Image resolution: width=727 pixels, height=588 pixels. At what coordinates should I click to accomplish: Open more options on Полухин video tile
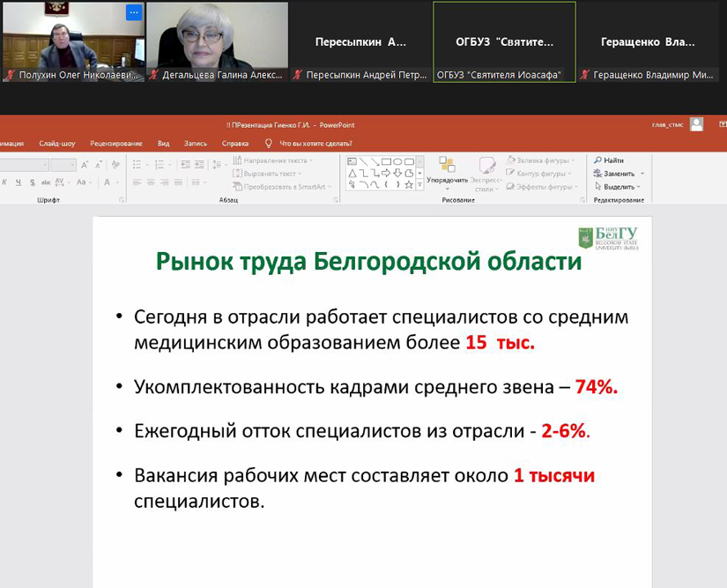click(133, 12)
